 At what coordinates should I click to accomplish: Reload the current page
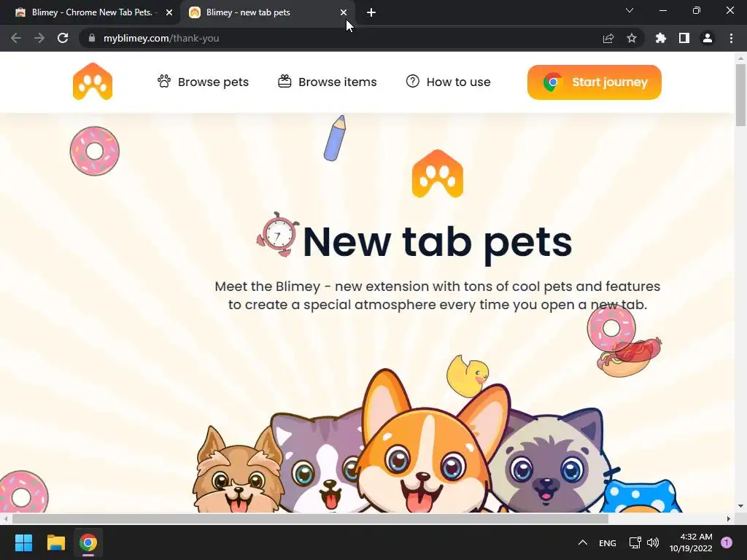[63, 38]
